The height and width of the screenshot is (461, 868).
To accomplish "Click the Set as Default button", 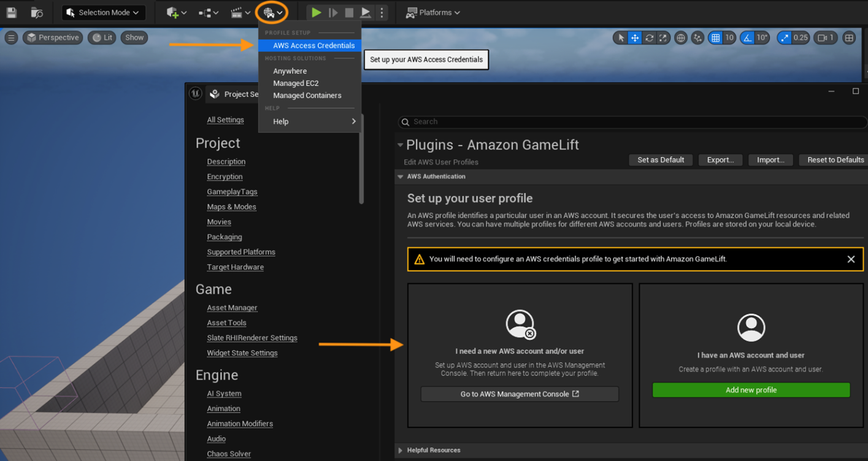I will coord(661,160).
